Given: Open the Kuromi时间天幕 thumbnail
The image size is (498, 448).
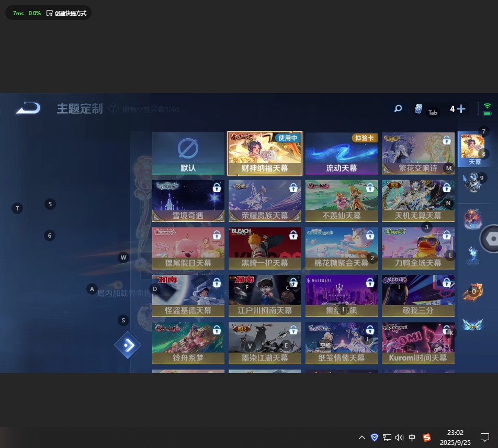Looking at the screenshot, I should click(x=418, y=343).
